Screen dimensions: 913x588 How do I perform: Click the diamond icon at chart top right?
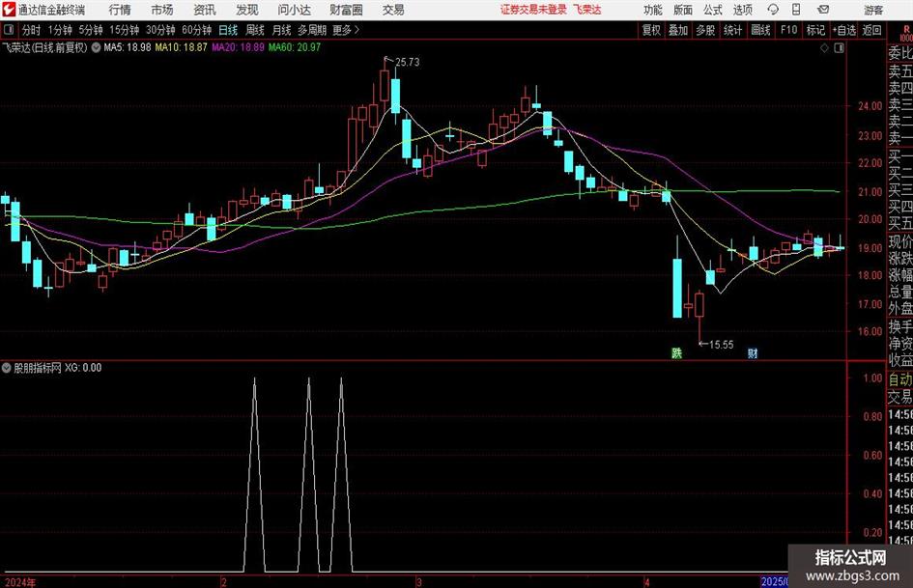(824, 48)
